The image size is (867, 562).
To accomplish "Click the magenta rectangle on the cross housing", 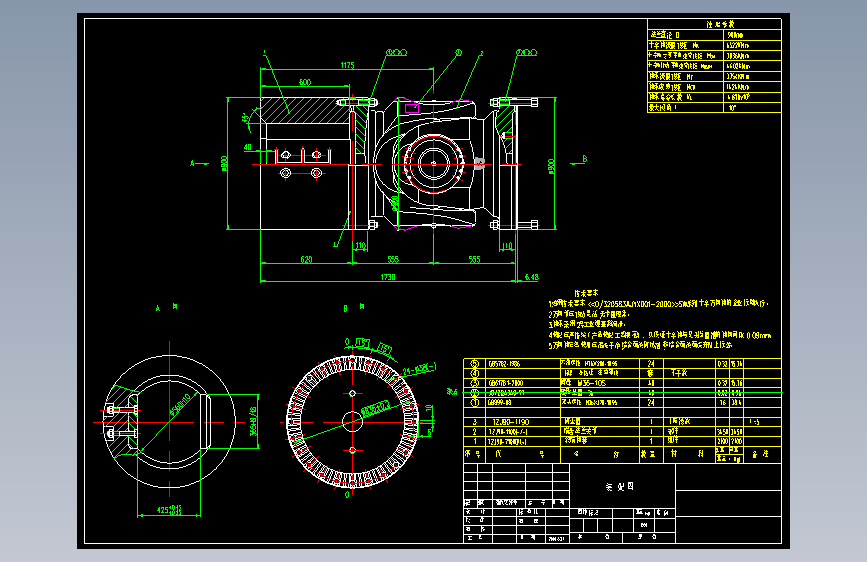I will tap(411, 108).
